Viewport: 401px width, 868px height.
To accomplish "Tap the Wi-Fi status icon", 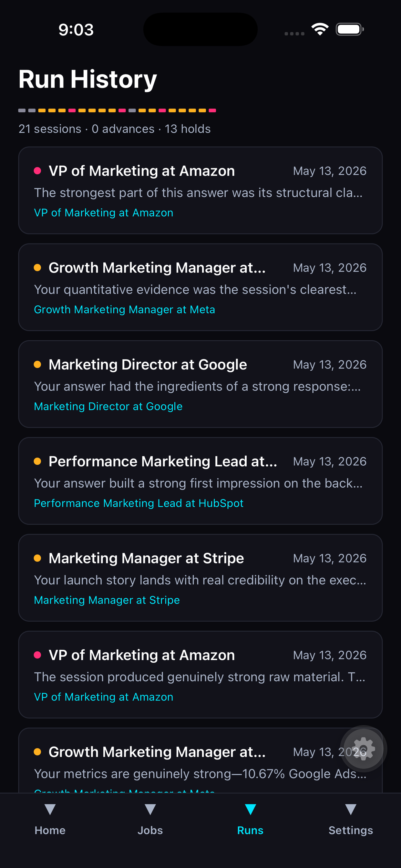I will coord(320,29).
